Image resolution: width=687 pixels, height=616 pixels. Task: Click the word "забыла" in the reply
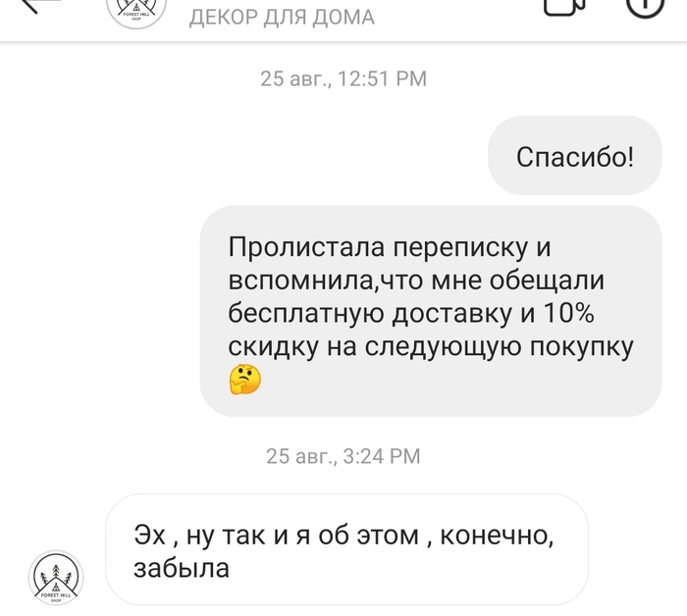tap(182, 569)
